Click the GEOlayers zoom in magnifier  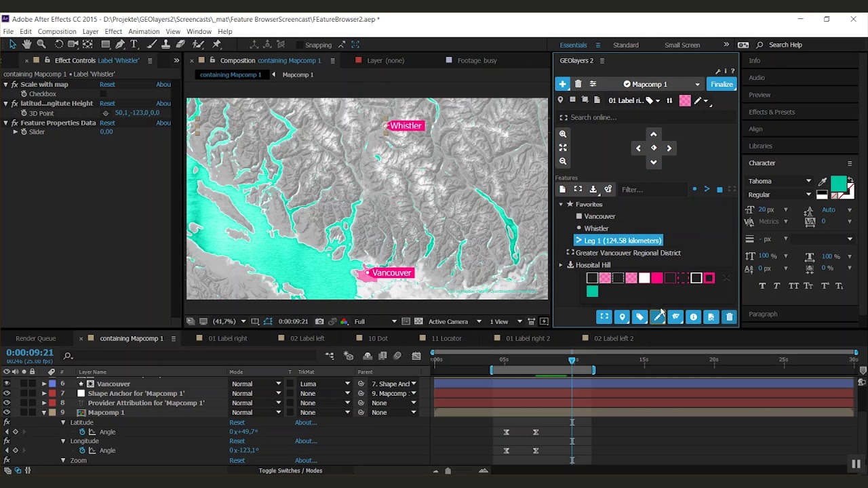pyautogui.click(x=563, y=134)
